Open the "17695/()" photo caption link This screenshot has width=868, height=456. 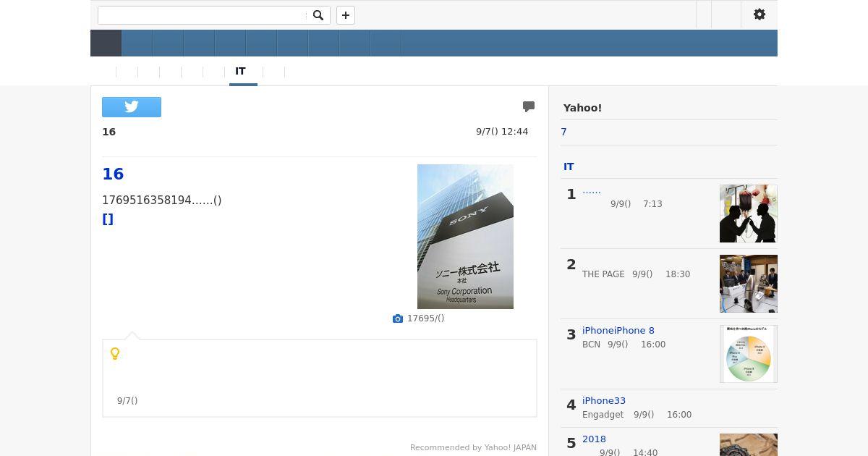coord(425,318)
